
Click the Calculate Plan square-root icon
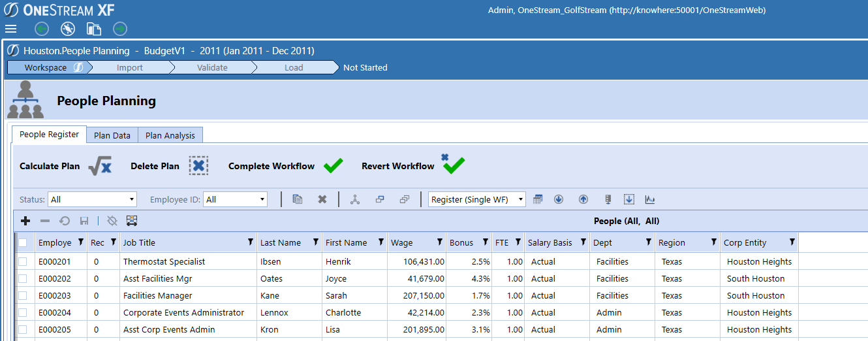tap(100, 166)
